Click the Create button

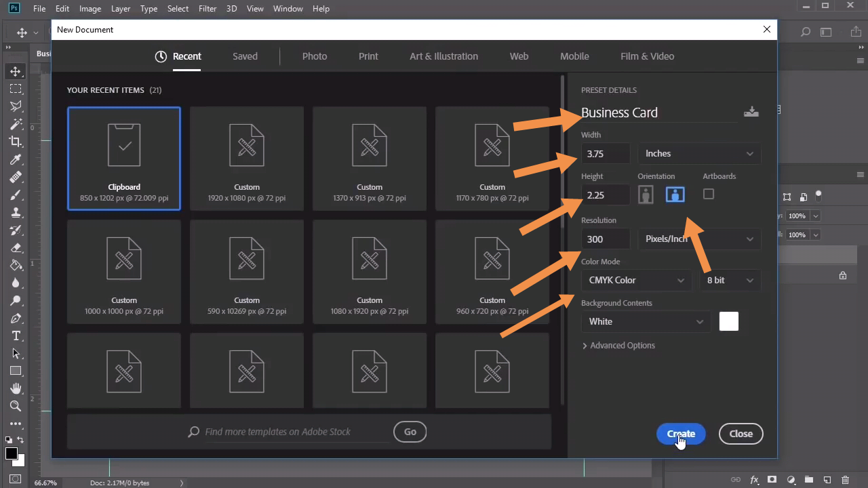(680, 434)
